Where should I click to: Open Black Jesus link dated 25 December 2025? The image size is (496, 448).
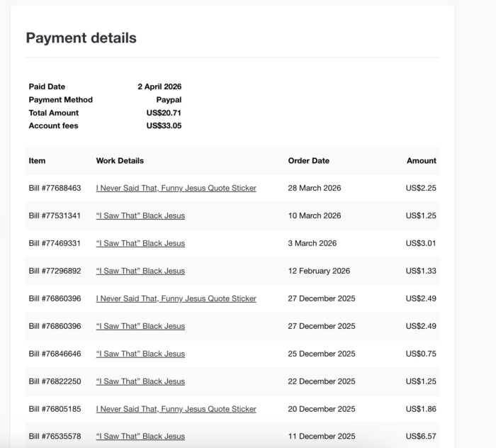point(140,354)
